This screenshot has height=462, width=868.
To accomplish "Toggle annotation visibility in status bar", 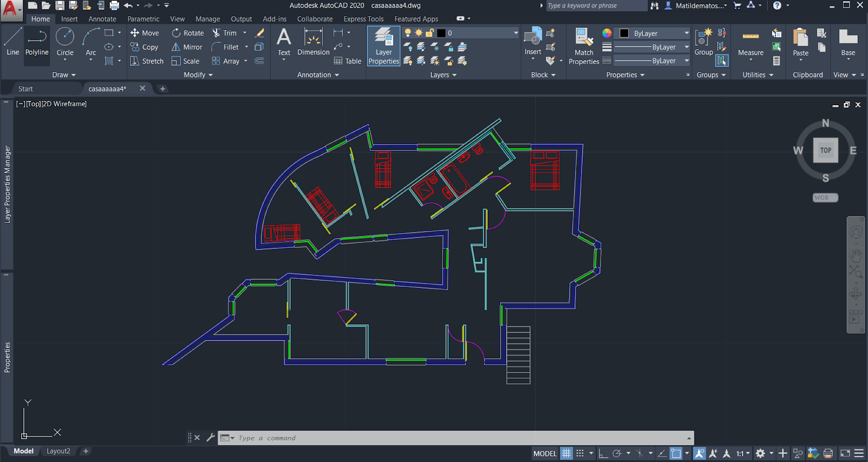I will [x=700, y=453].
